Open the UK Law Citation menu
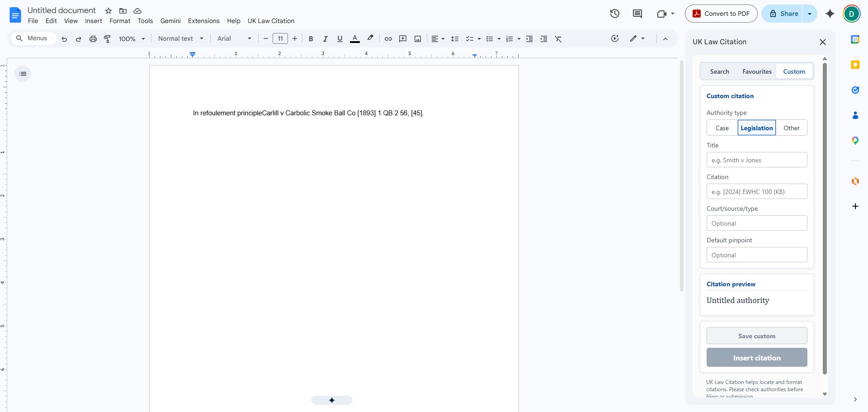Screen dimensions: 868x412 click(x=271, y=21)
